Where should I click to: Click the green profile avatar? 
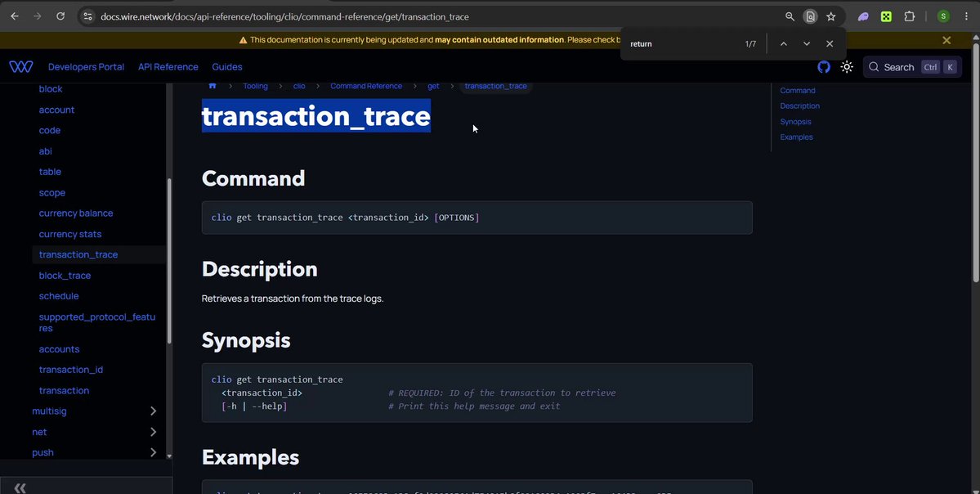943,17
